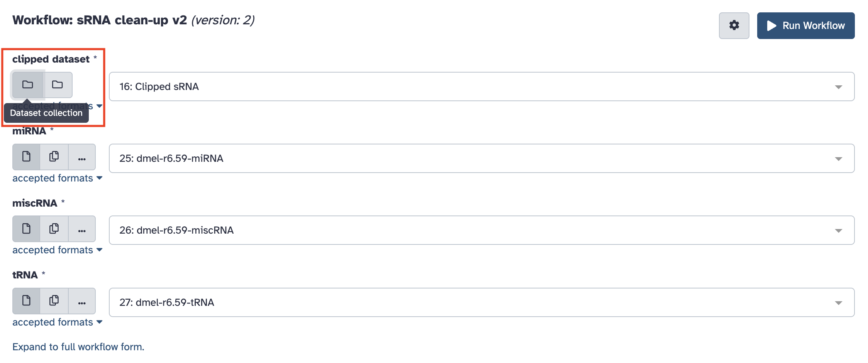
Task: Choose multiple datasets icon for miRNA
Action: pyautogui.click(x=54, y=157)
